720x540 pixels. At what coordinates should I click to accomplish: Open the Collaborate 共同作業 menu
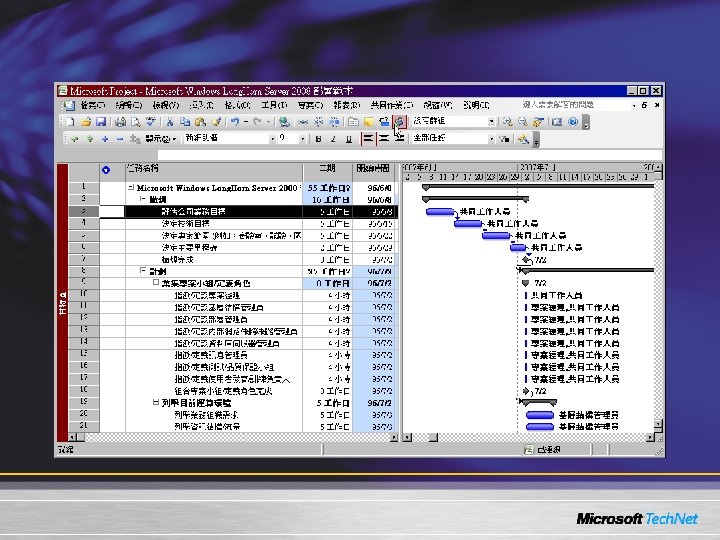coord(392,105)
